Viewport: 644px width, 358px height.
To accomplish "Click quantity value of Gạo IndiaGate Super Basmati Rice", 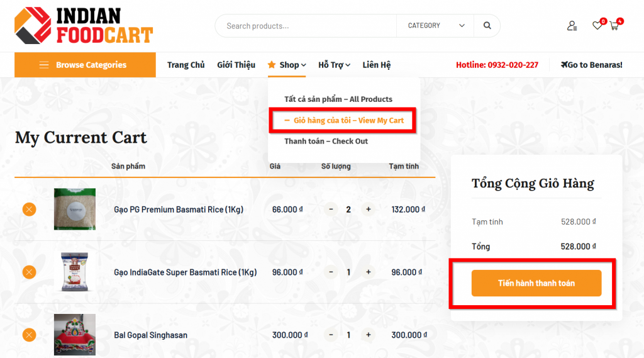I will [x=348, y=272].
